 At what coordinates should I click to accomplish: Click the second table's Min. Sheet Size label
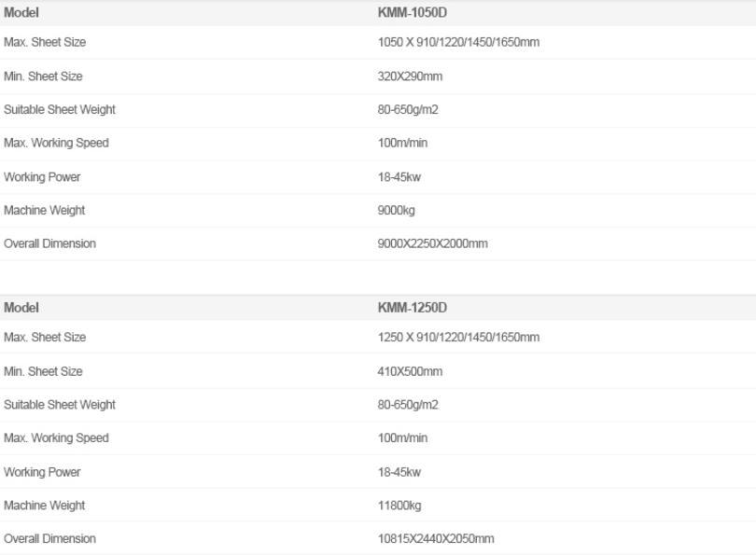coord(43,371)
